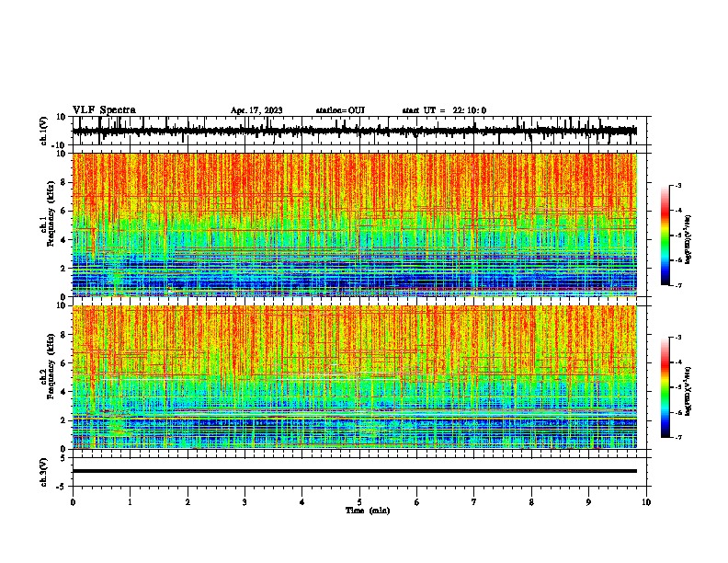Click the time axis tick label "1"
The width and height of the screenshot is (728, 563).
(x=130, y=502)
